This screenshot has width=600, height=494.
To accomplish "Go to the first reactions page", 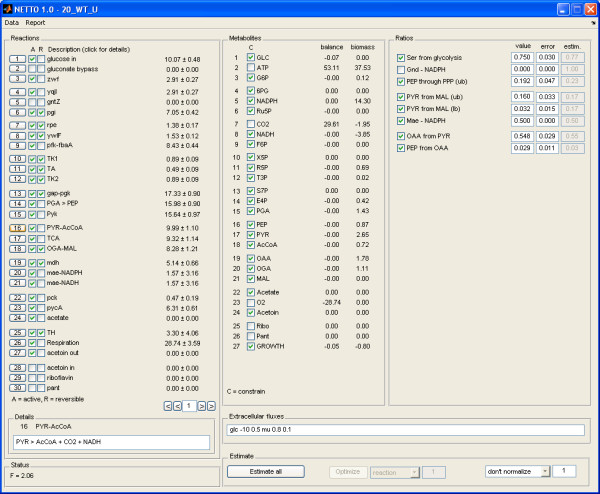I will point(167,406).
